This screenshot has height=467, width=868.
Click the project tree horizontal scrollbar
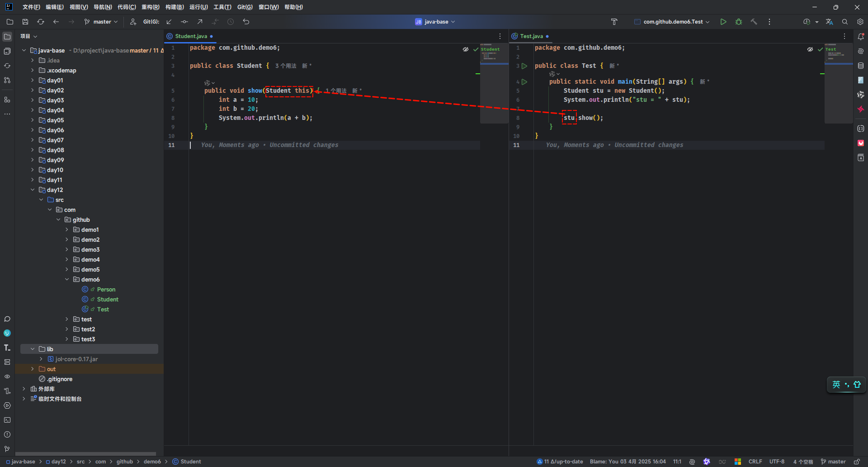coord(86,453)
